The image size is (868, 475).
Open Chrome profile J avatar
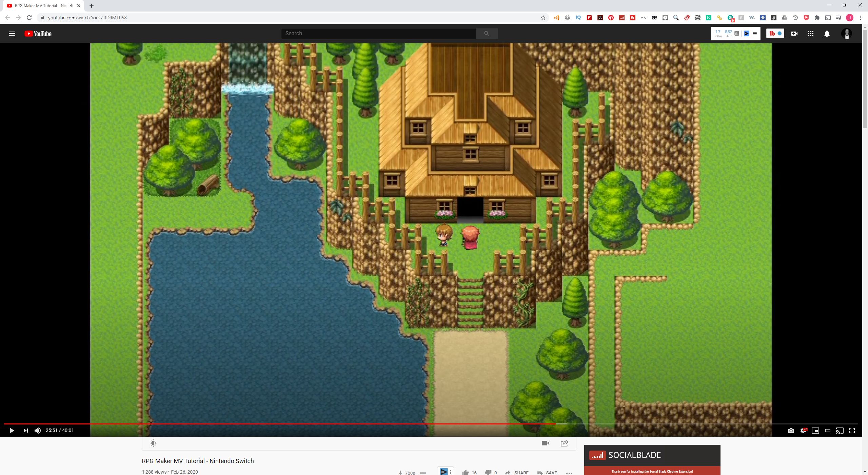[x=850, y=18]
